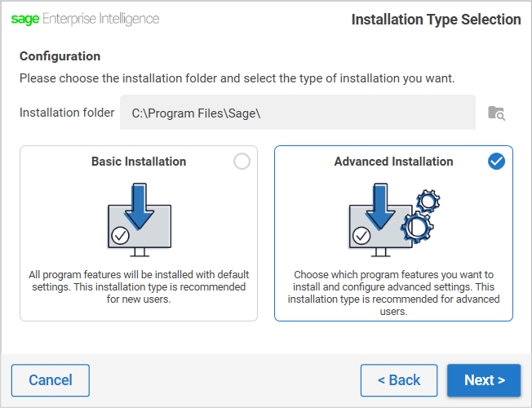This screenshot has height=408, width=532.
Task: Click the check circle on Basic monitor image
Action: click(x=120, y=236)
